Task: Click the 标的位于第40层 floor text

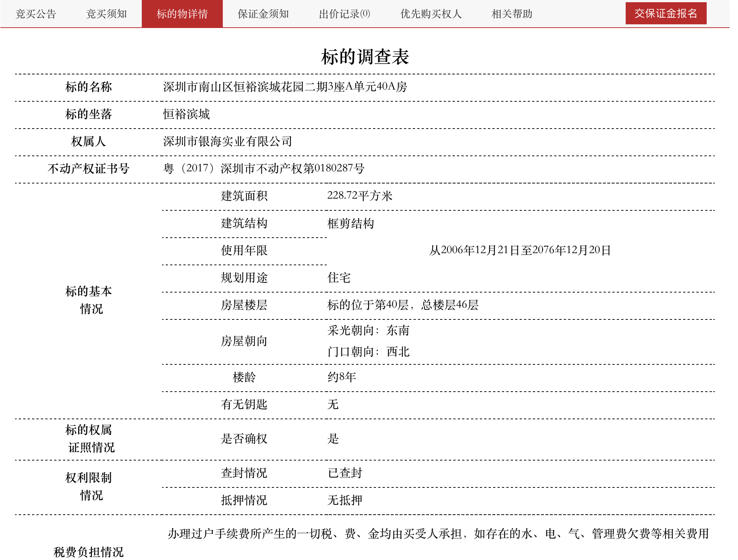Action: (x=403, y=305)
